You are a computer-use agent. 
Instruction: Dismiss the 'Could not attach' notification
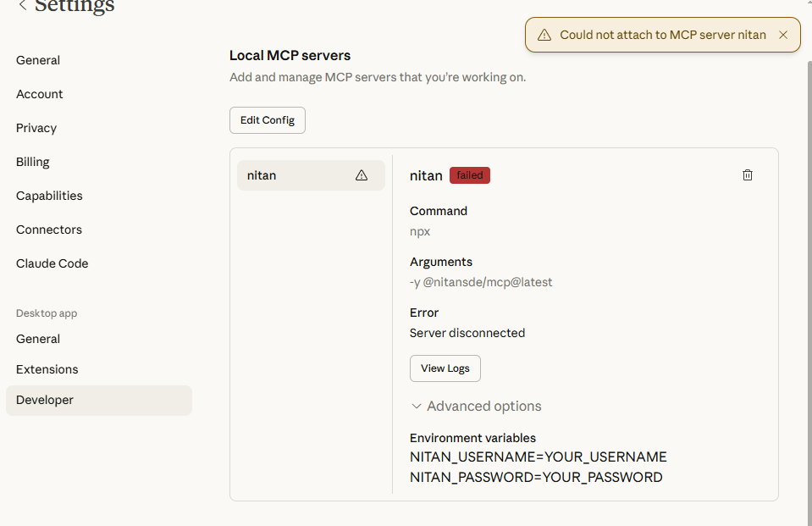[x=783, y=36]
